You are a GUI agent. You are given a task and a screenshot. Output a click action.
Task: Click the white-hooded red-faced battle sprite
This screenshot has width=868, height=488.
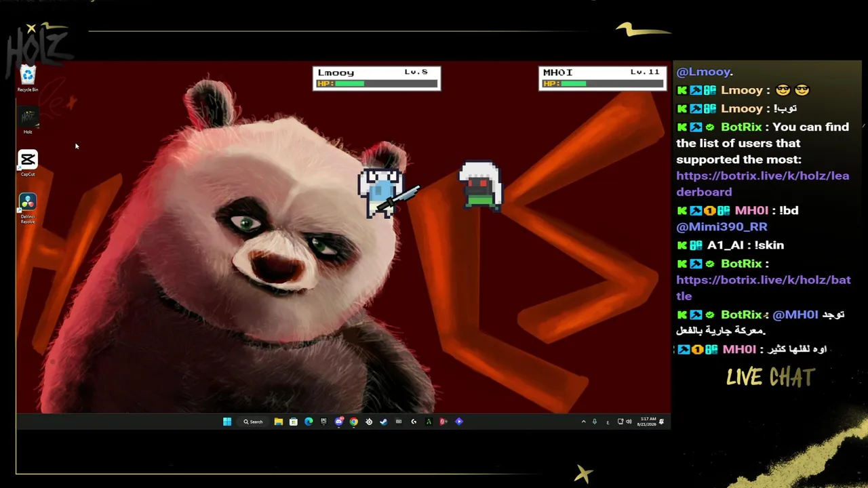(481, 185)
